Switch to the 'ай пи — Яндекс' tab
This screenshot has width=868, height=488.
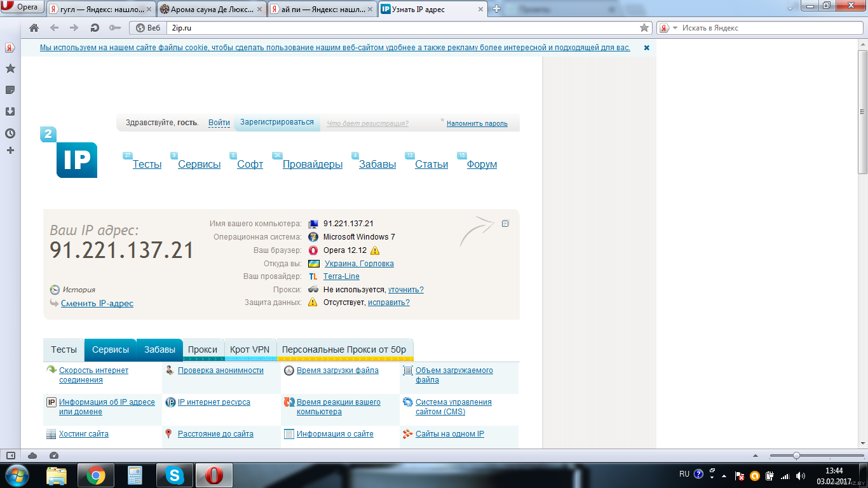323,9
